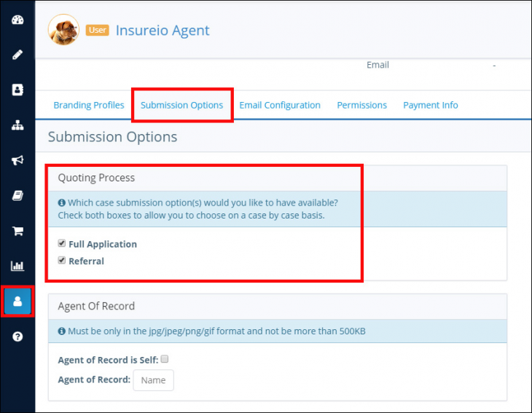Open the question mark help icon

[17, 337]
